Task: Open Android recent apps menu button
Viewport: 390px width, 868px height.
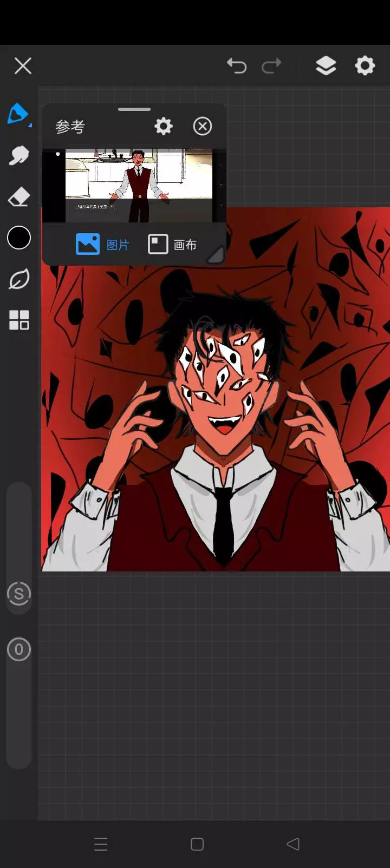Action: pos(101,844)
